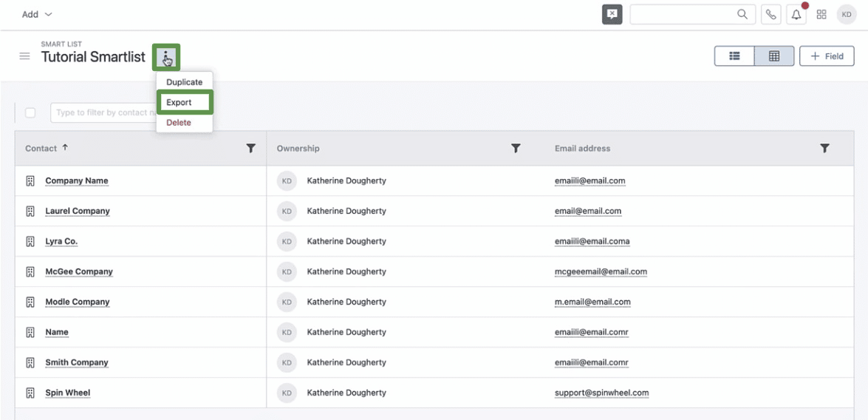Image resolution: width=868 pixels, height=420 pixels.
Task: Click Katherine Dougherty in Smith Company row
Action: [346, 362]
